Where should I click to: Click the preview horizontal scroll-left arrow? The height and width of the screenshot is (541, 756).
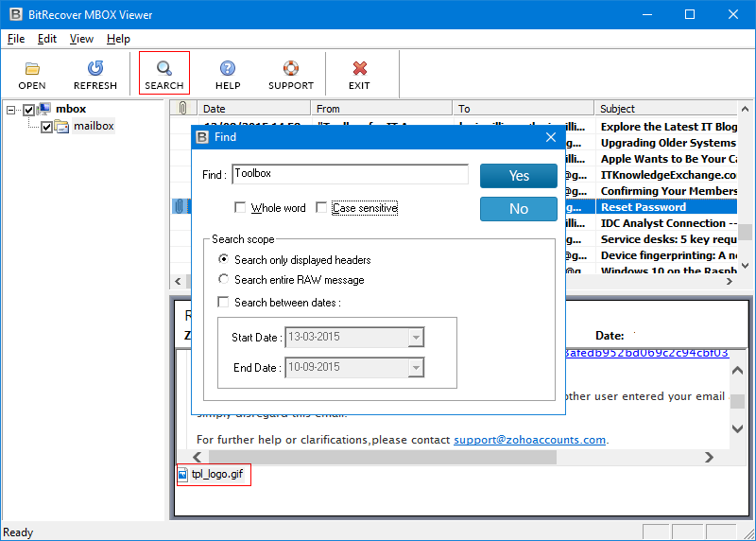(198, 457)
